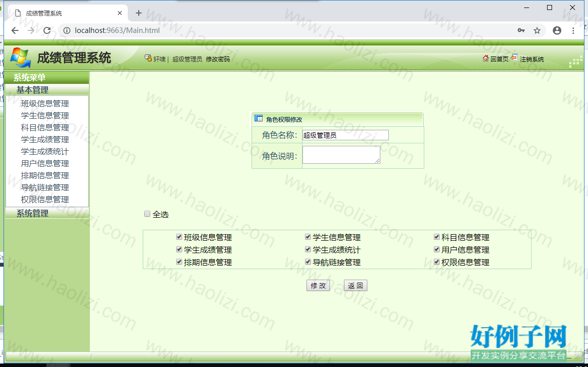
Task: Open 权限信息管理 in sidebar
Action: [45, 200]
